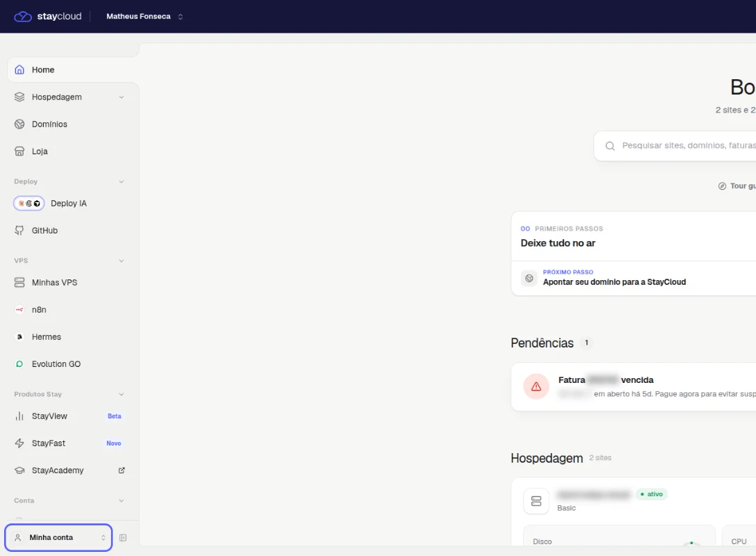Click the Tour guiado compass icon
This screenshot has height=556, width=756.
(x=722, y=186)
